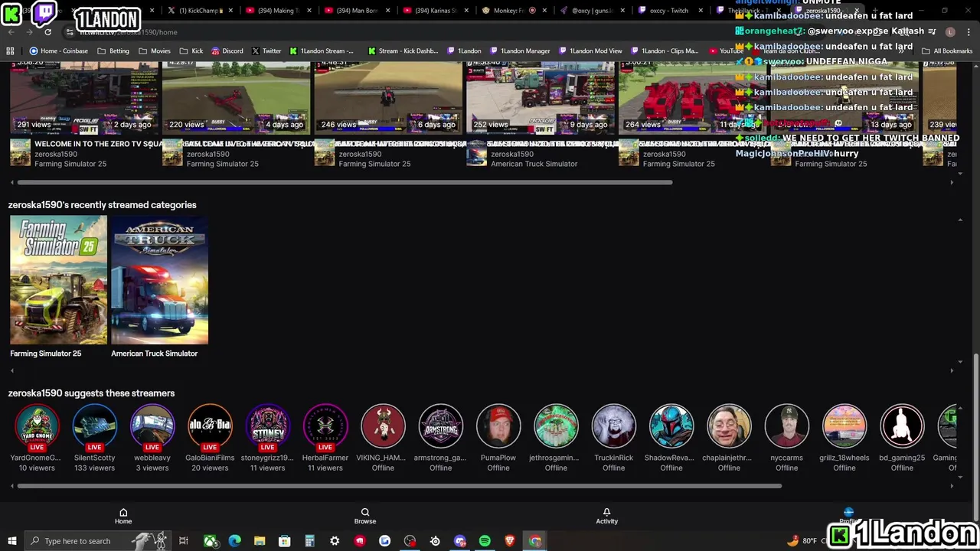The width and height of the screenshot is (980, 551).
Task: Open the 1Landon Manager bookmark
Action: point(520,51)
